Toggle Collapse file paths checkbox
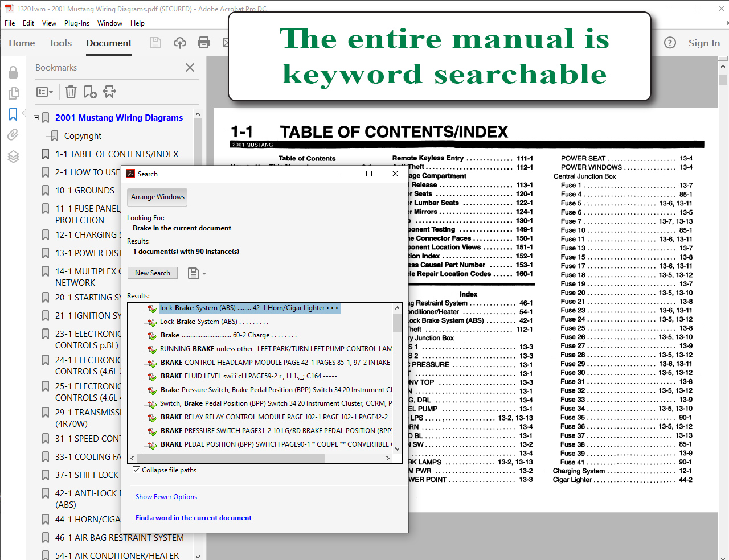Viewport: 729px width, 560px height. click(137, 470)
